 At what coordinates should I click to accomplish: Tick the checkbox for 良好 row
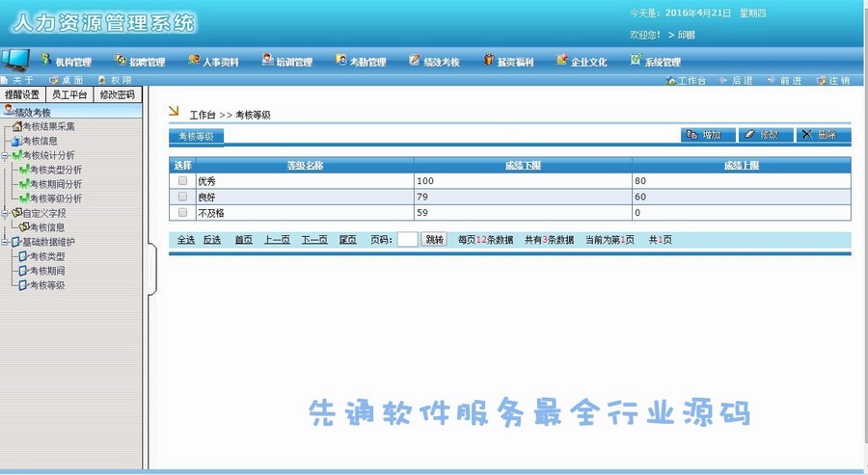182,197
